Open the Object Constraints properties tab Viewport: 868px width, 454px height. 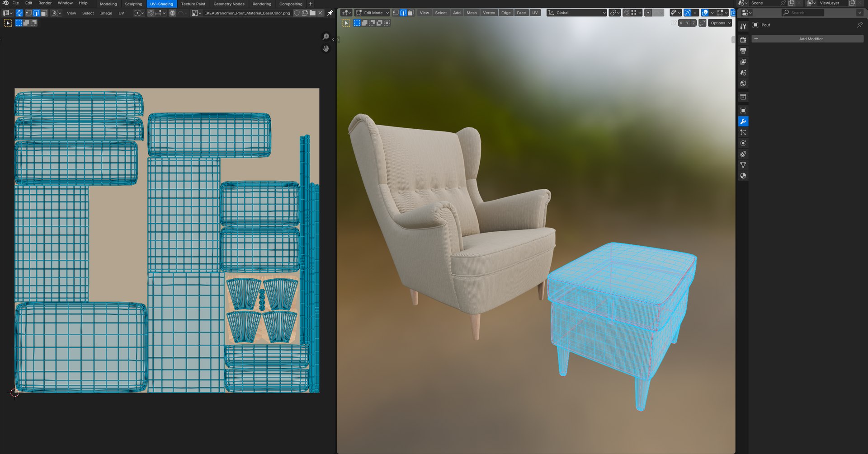(743, 154)
